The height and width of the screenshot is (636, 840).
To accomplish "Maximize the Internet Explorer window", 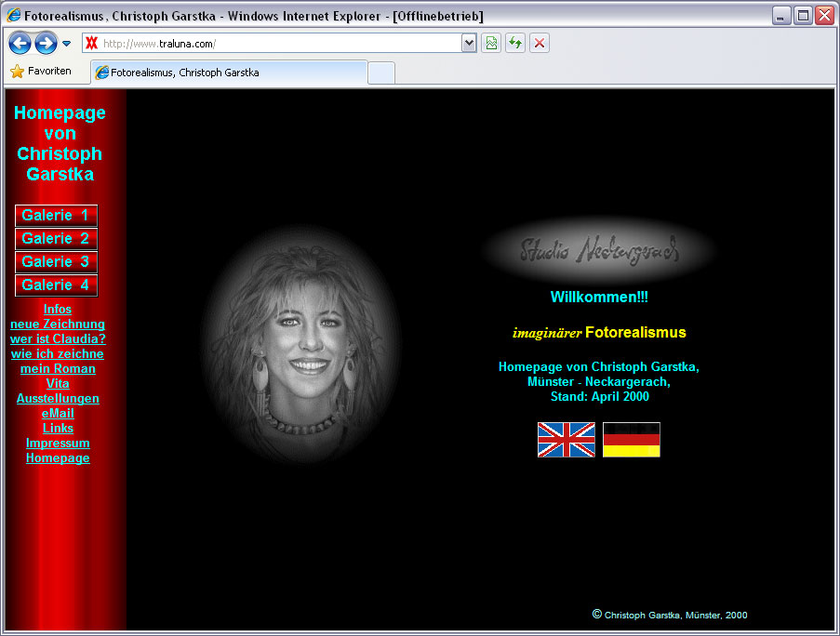I will click(x=803, y=16).
